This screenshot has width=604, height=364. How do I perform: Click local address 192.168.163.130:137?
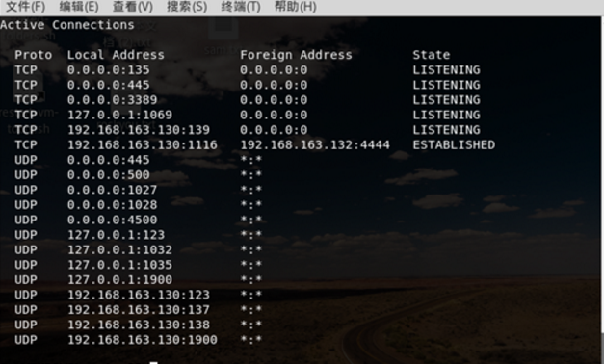tap(139, 310)
